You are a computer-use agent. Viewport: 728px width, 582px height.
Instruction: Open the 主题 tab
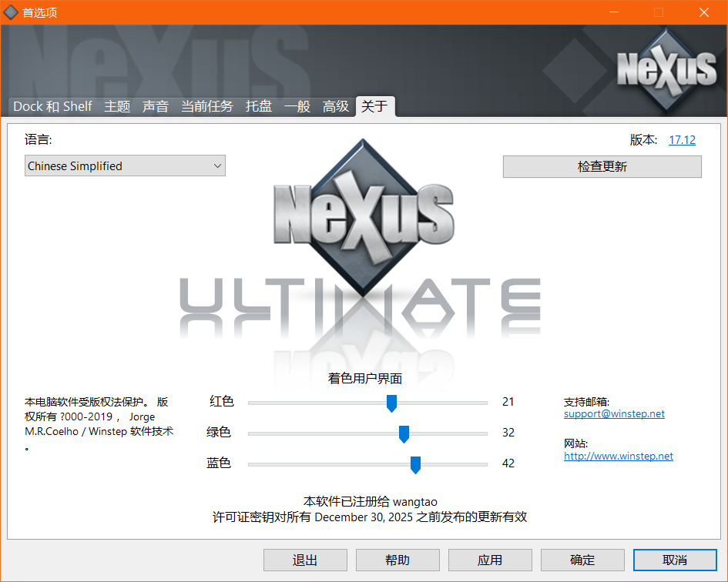tap(116, 107)
